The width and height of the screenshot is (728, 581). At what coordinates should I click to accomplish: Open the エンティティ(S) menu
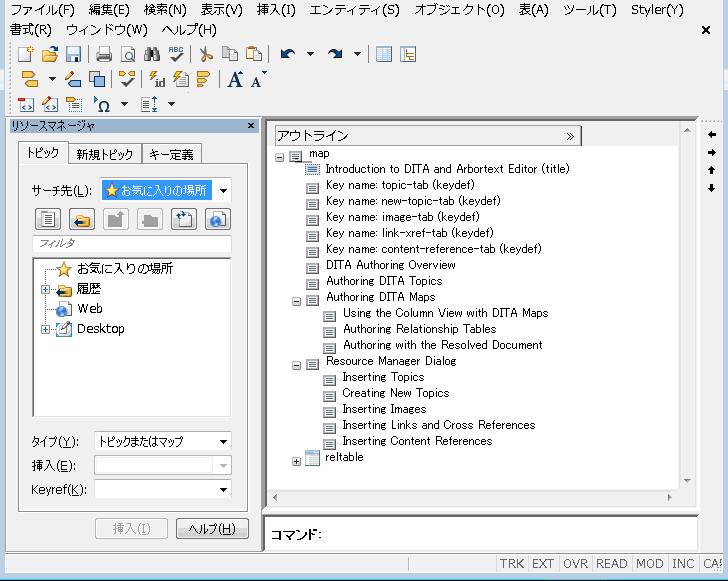(x=354, y=9)
